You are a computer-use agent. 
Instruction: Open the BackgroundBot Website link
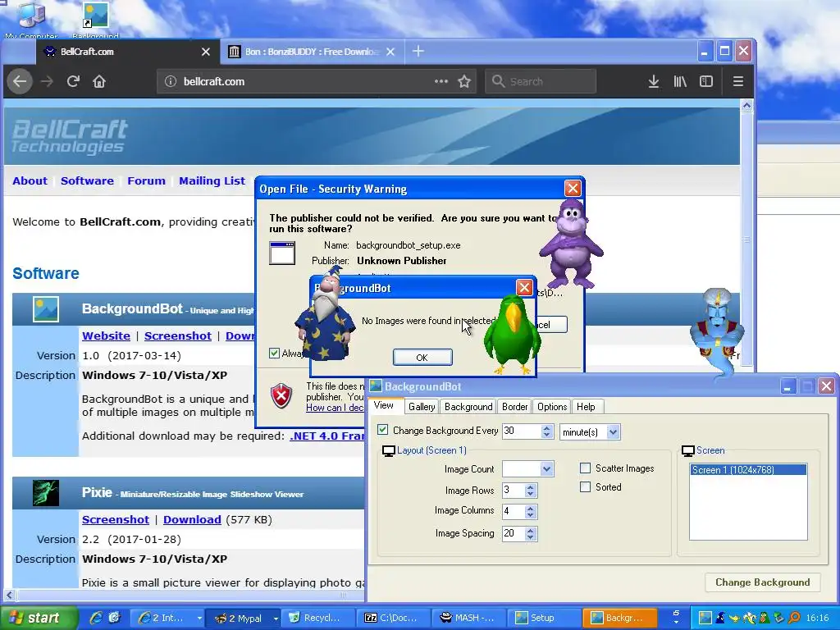106,336
